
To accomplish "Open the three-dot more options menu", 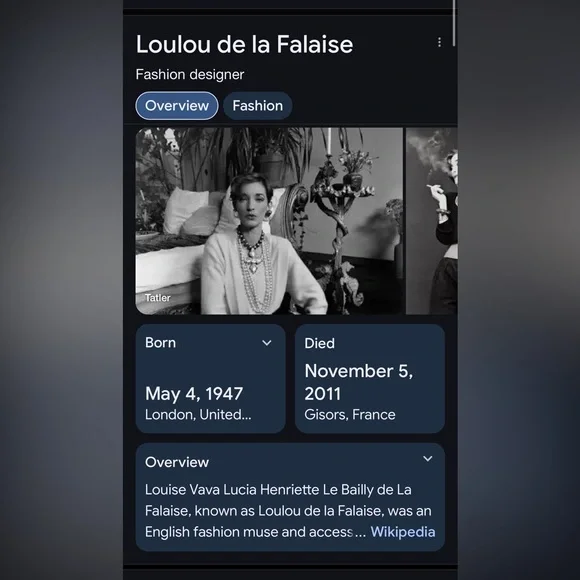I will 439,42.
